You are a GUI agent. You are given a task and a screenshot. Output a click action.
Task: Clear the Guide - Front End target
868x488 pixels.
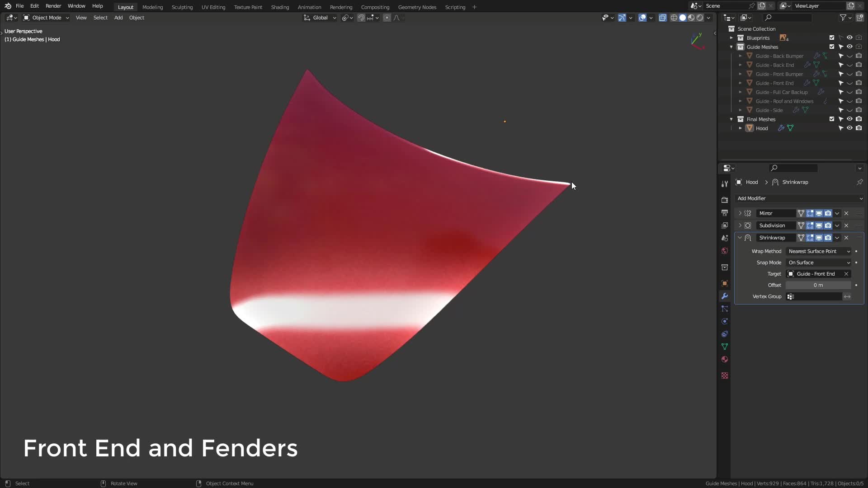pos(846,274)
